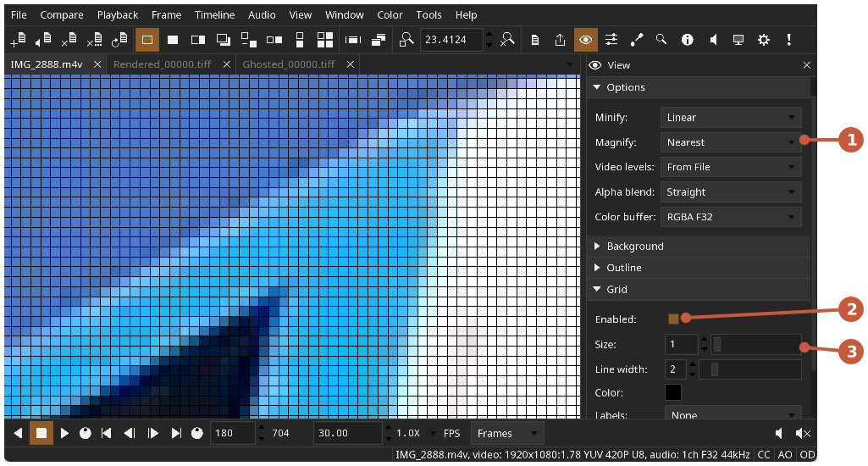The width and height of the screenshot is (868, 466).
Task: Jump to the end frame button
Action: point(176,434)
